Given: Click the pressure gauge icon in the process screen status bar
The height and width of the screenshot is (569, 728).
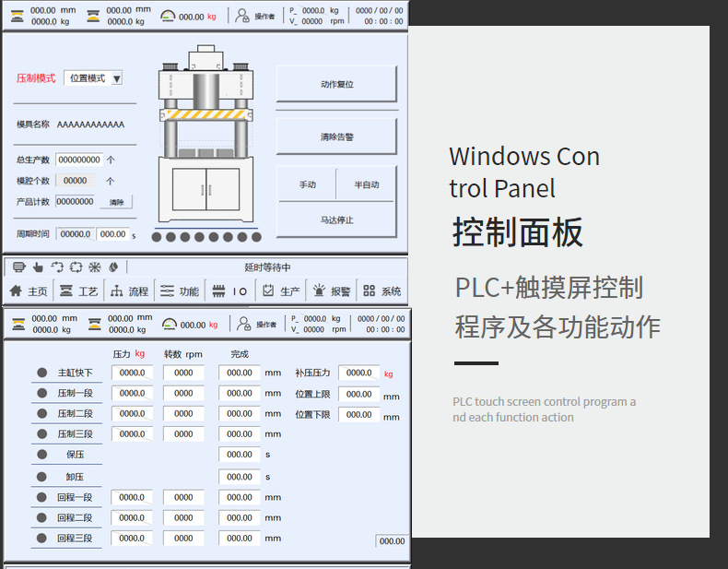Looking at the screenshot, I should pyautogui.click(x=170, y=325).
